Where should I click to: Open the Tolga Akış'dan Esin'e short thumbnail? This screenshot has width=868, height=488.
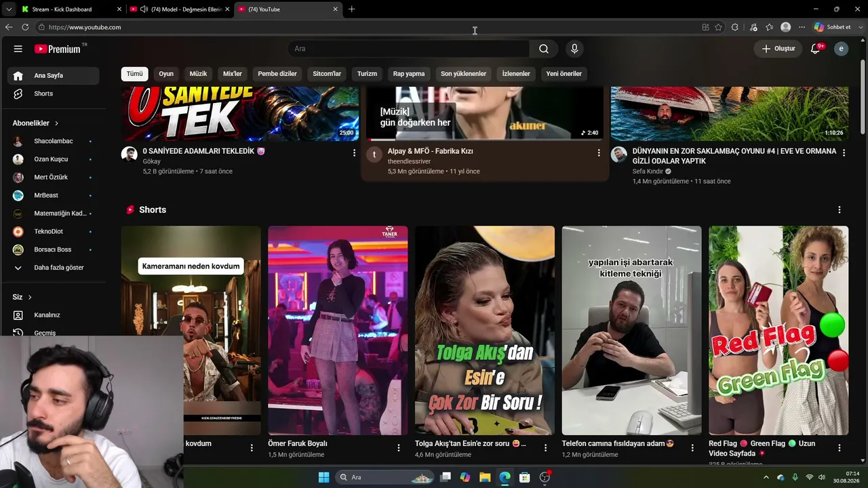tap(485, 330)
